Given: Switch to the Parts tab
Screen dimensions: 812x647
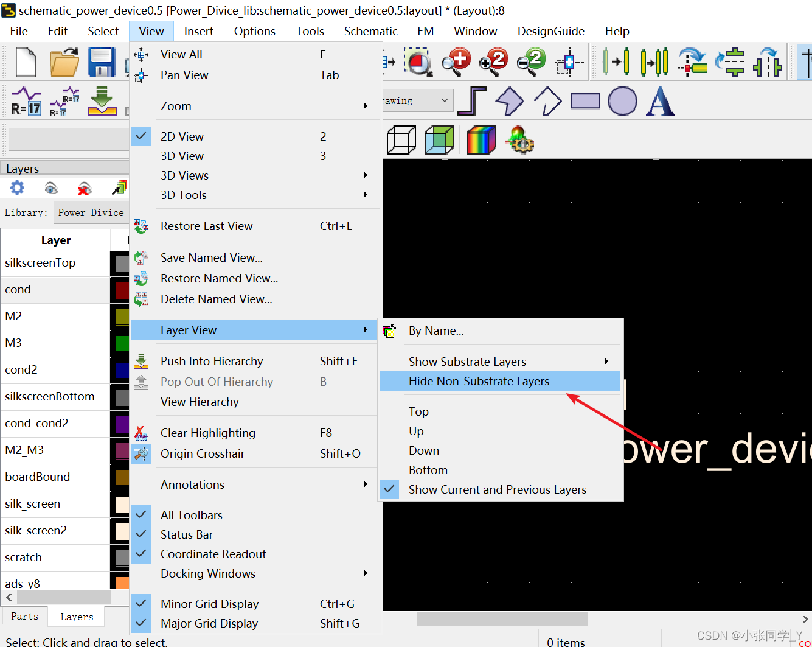Looking at the screenshot, I should pyautogui.click(x=25, y=617).
